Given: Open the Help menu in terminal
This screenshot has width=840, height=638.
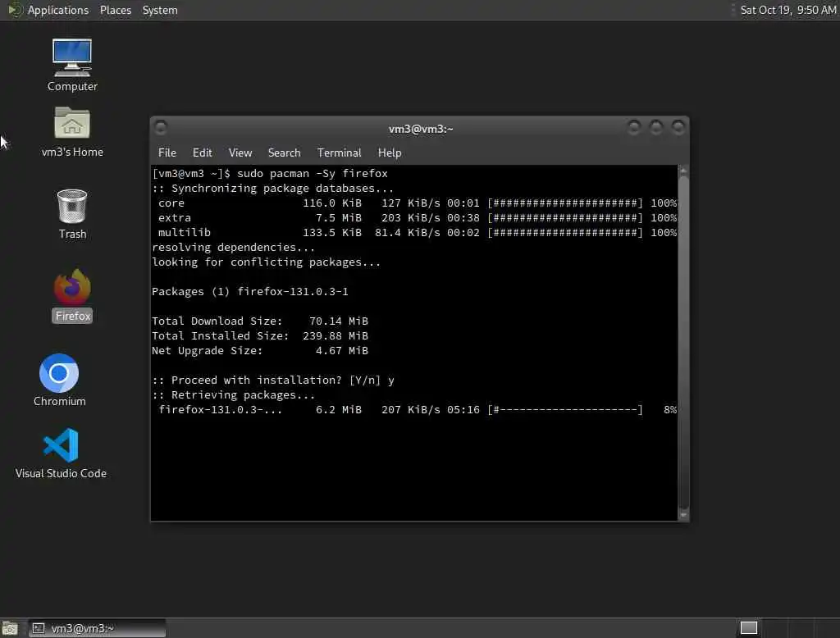Looking at the screenshot, I should pos(390,153).
